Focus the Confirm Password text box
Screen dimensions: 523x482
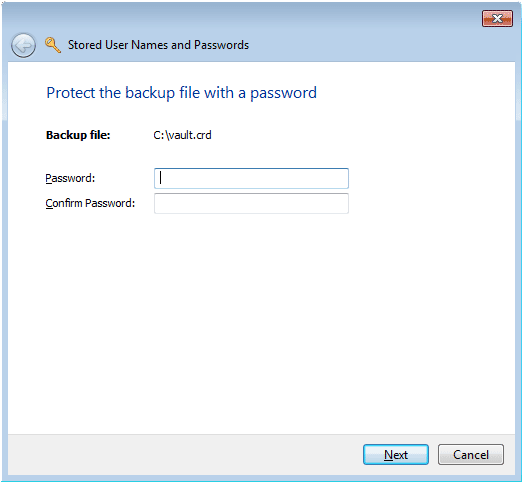tap(251, 203)
